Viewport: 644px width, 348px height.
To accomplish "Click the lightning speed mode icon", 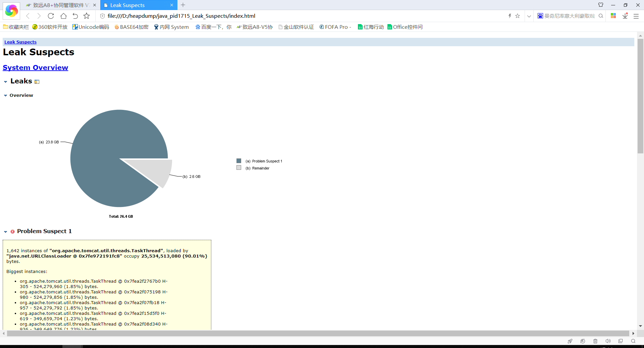I will [510, 16].
